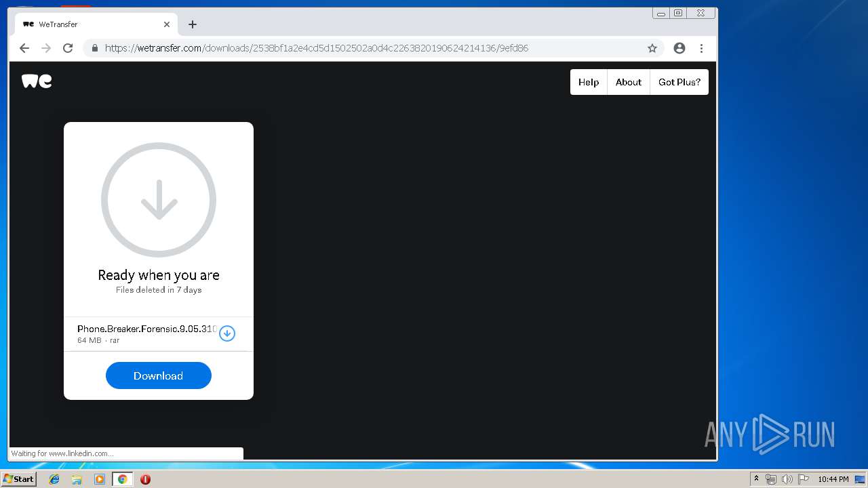Show hidden system tray icons

click(x=756, y=479)
